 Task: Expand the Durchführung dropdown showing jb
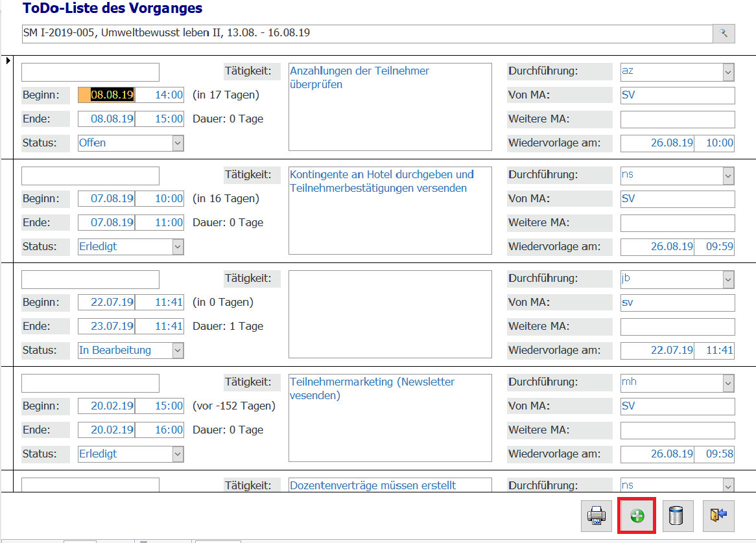click(x=728, y=279)
